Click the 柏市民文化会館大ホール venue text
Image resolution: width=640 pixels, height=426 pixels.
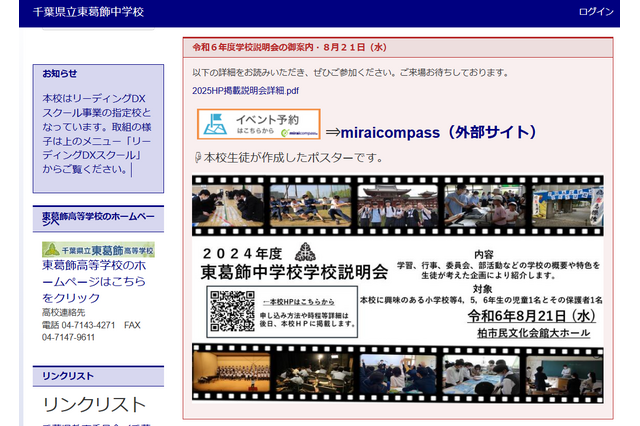pyautogui.click(x=534, y=333)
